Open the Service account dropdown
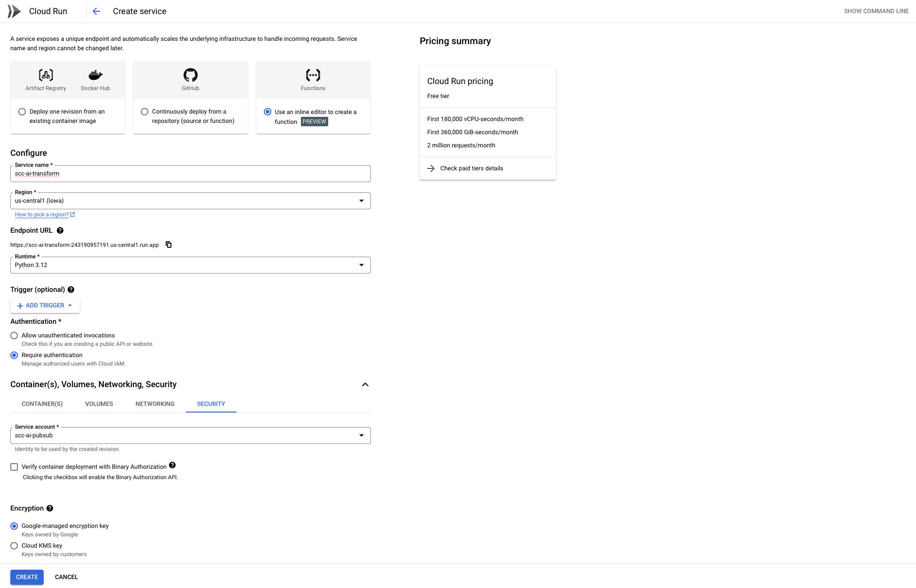The image size is (916, 588). tap(191, 435)
